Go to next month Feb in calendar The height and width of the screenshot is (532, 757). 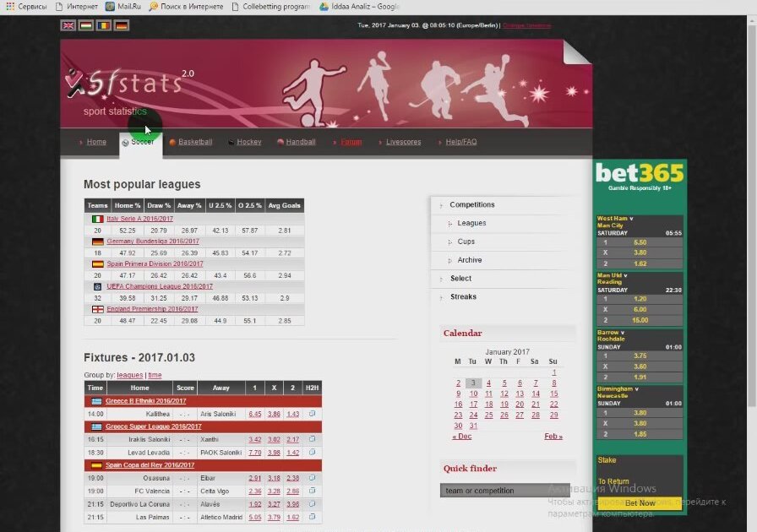click(553, 437)
